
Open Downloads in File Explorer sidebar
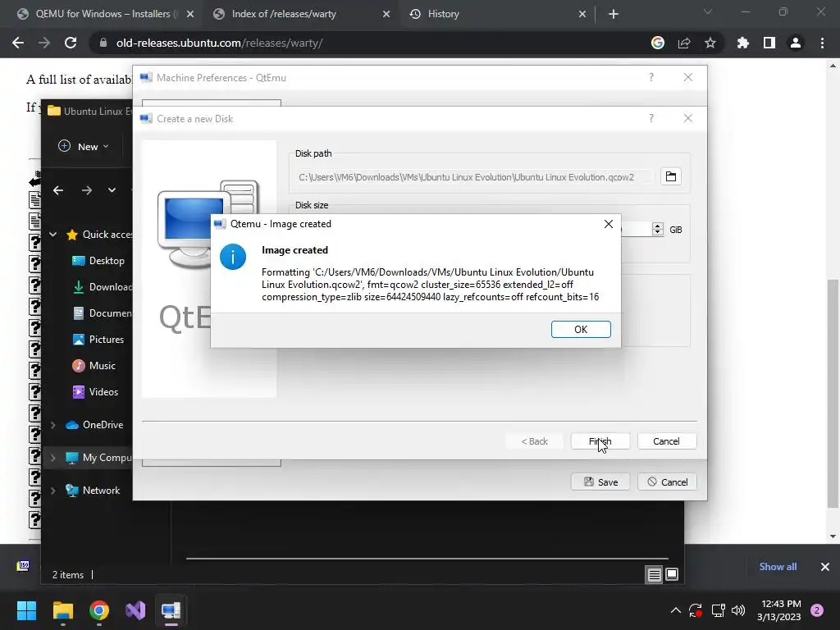tap(102, 287)
